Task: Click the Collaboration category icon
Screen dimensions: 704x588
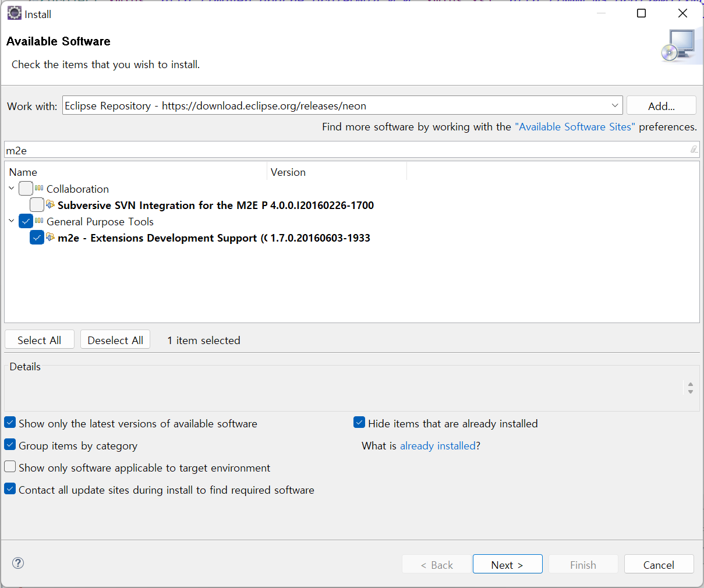Action: tap(39, 188)
